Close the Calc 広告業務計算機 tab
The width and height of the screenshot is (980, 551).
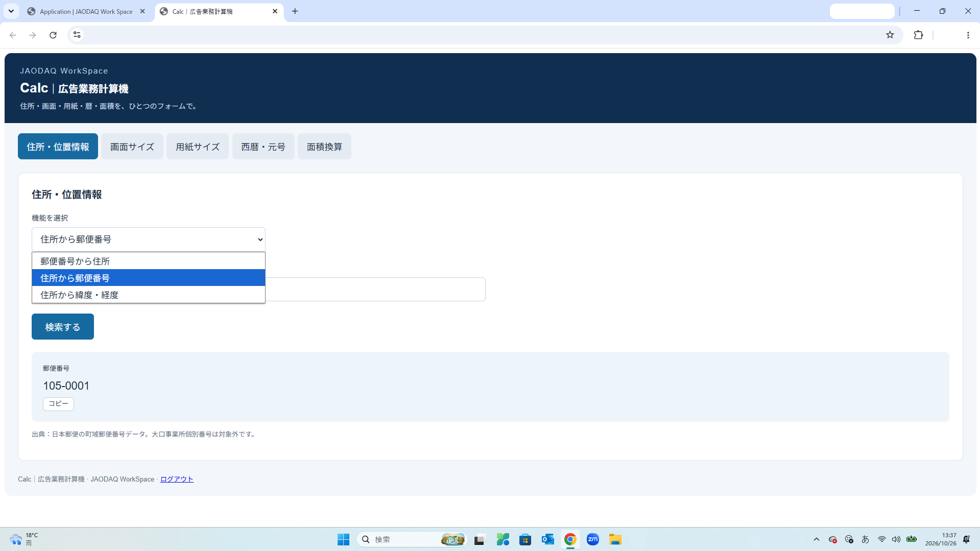[275, 11]
